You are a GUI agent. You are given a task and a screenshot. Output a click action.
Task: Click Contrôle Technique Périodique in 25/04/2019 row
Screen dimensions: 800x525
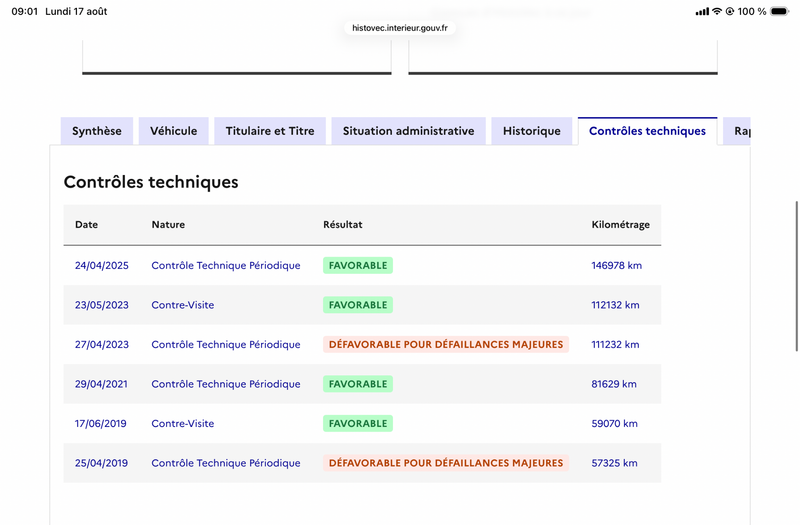tap(226, 463)
